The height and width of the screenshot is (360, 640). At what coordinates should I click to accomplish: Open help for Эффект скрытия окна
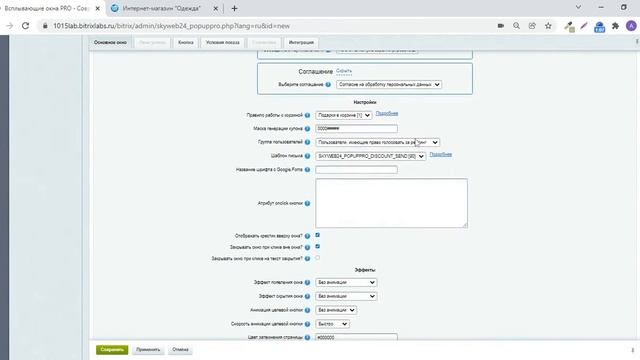tap(307, 296)
